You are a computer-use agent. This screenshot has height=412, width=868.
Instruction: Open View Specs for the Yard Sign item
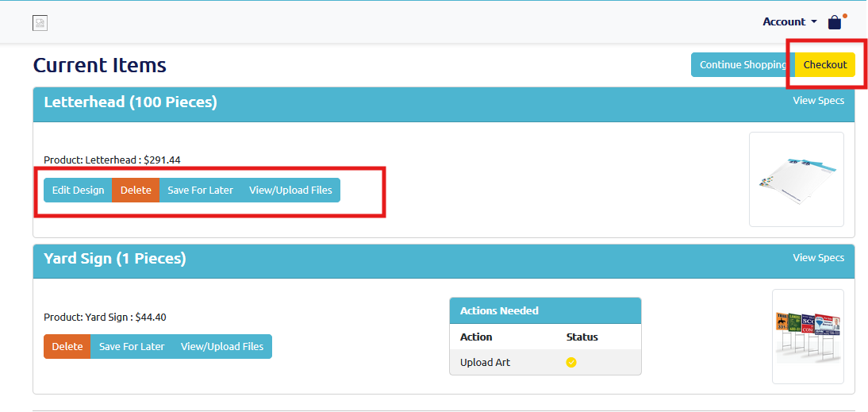[818, 258]
